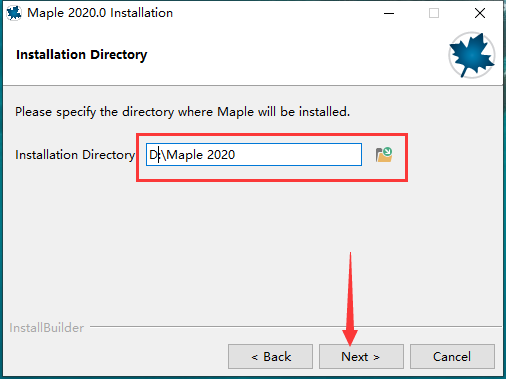The image size is (506, 379).
Task: Click the empty right portion of directory field
Action: [x=298, y=155]
